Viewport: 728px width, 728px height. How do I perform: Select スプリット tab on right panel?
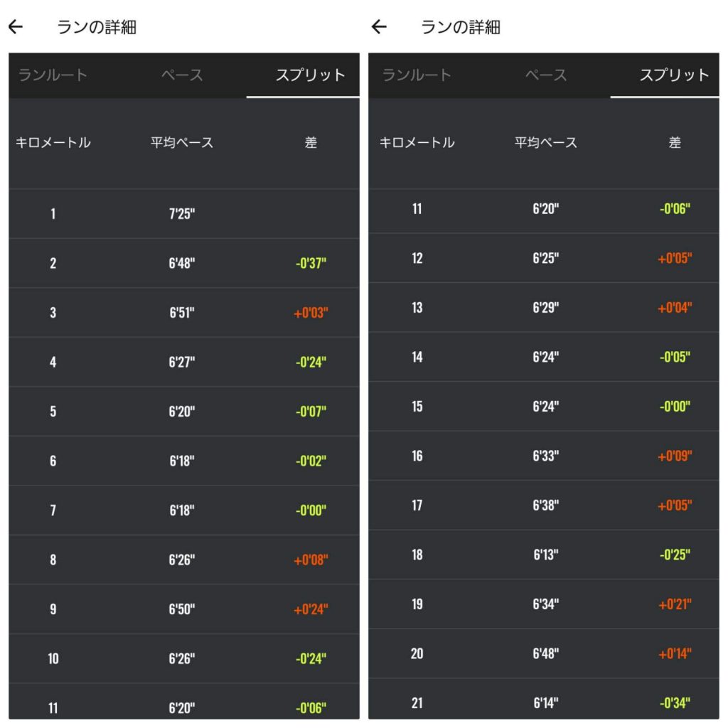(674, 75)
